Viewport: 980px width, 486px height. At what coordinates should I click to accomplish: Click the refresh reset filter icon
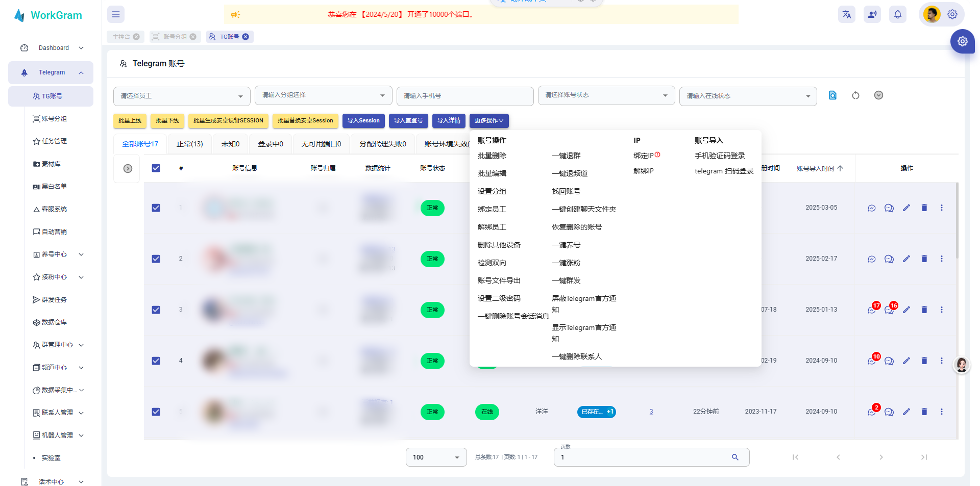[x=855, y=95]
